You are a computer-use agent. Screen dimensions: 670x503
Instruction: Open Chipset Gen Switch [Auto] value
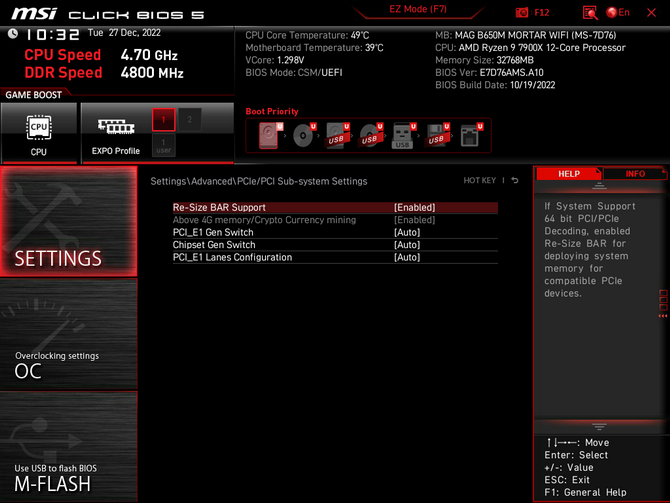(x=407, y=244)
